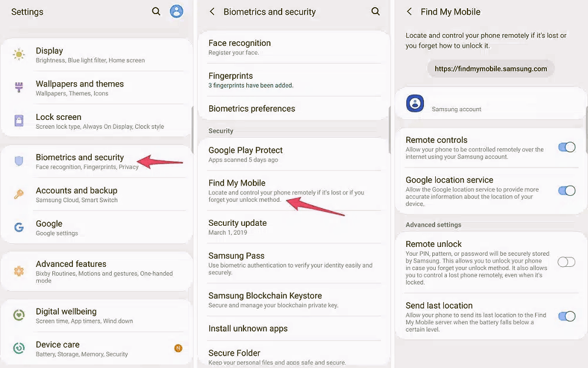This screenshot has width=588, height=368.
Task: Click the Biometrics and security shield icon
Action: pos(18,161)
